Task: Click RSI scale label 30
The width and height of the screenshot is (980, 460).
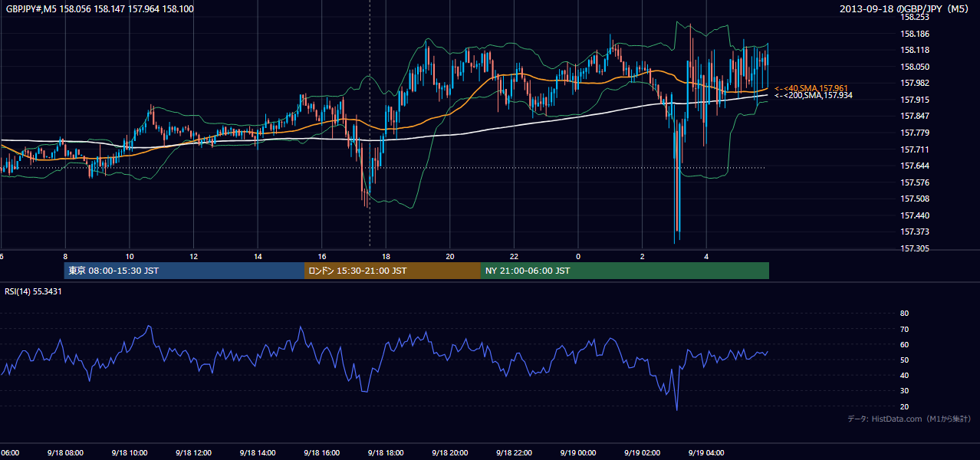Action: click(904, 391)
